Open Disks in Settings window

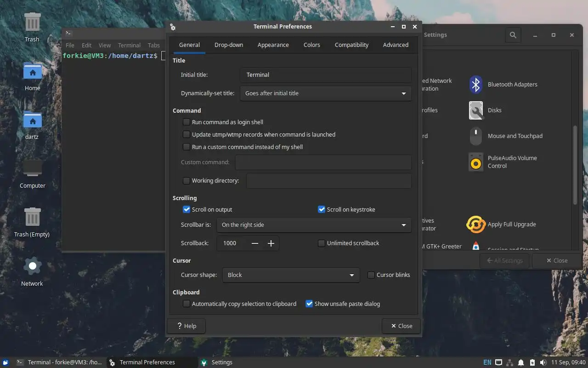[485, 110]
